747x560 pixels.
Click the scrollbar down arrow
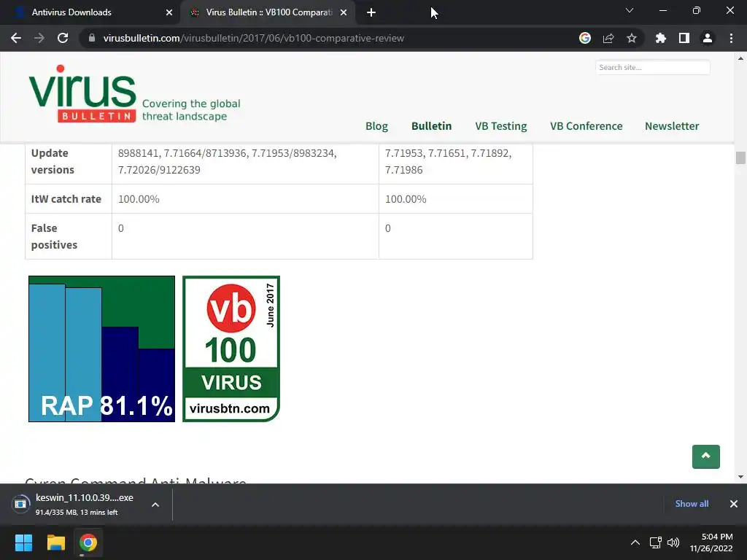[x=740, y=476]
